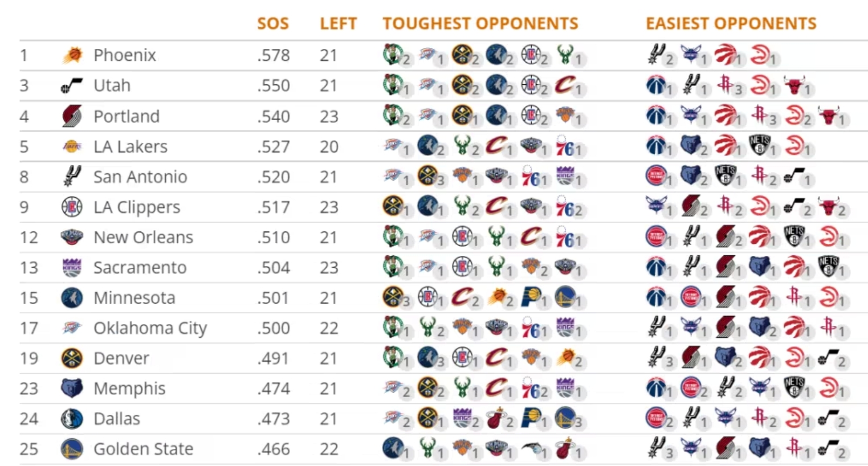The height and width of the screenshot is (466, 868).
Task: Click the Jazz logo beside the Utah name
Action: point(72,85)
